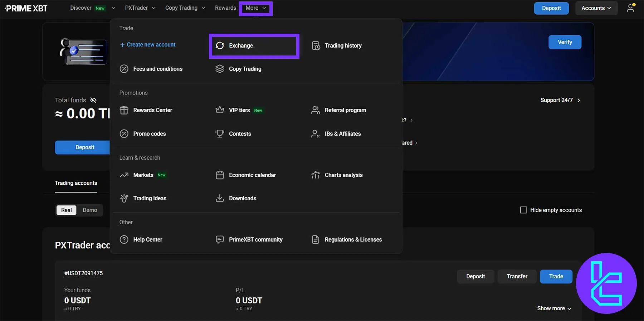The width and height of the screenshot is (644, 321).
Task: Click Create new account link
Action: click(148, 44)
